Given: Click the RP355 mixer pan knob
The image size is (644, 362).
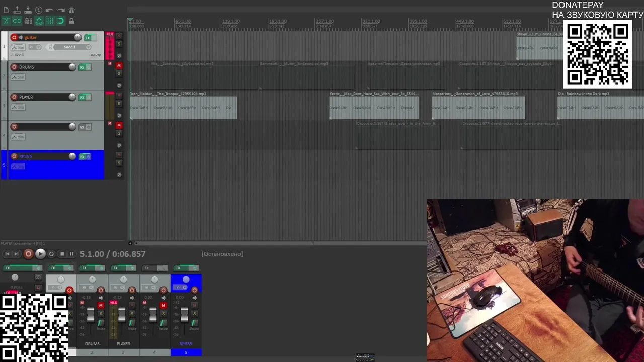Looking at the screenshot, I should click(186, 279).
